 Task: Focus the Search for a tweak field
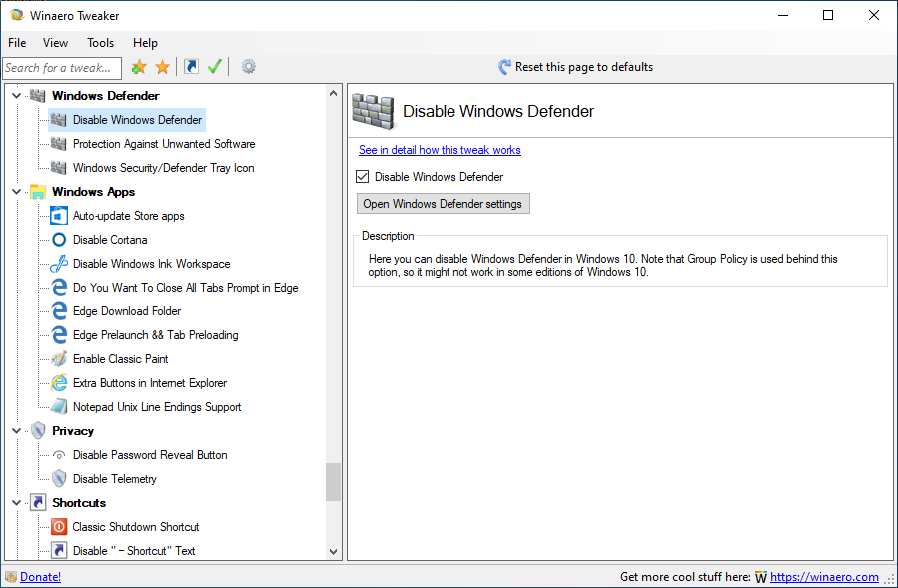[x=62, y=68]
